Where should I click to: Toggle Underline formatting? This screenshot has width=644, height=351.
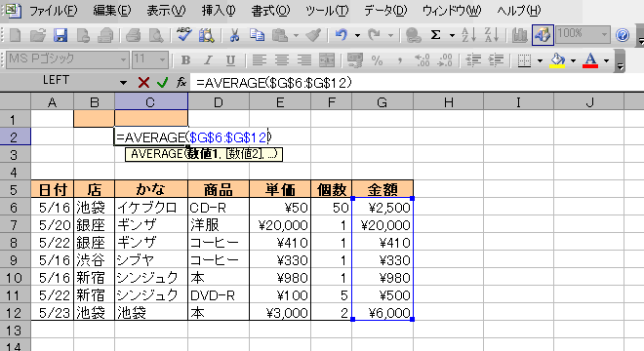pos(230,60)
